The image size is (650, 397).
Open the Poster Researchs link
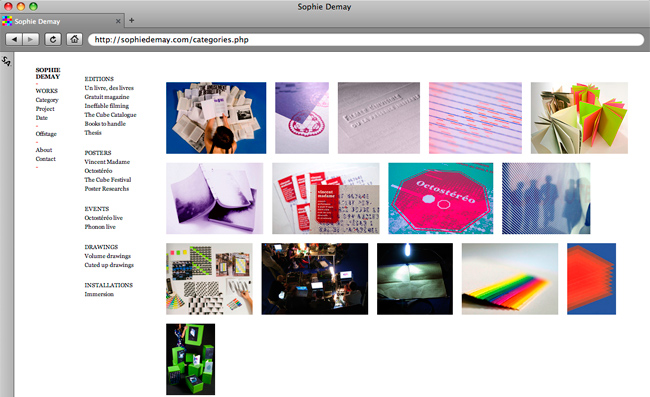[107, 189]
